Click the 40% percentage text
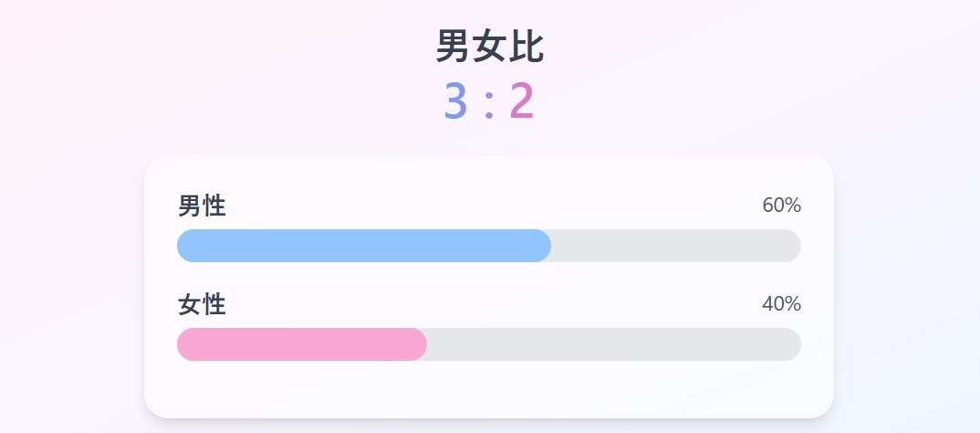Image resolution: width=980 pixels, height=433 pixels. tap(781, 304)
